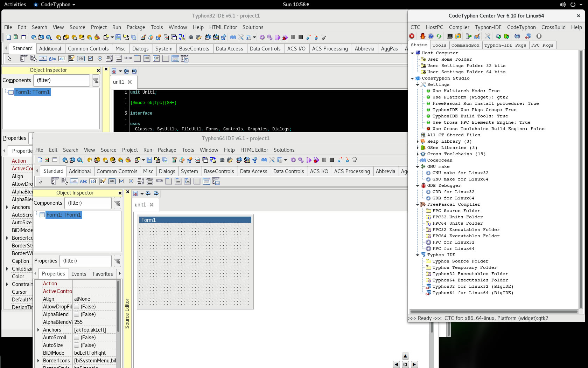Collapse the Host Computer tree node
Image resolution: width=588 pixels, height=368 pixels.
tap(412, 53)
